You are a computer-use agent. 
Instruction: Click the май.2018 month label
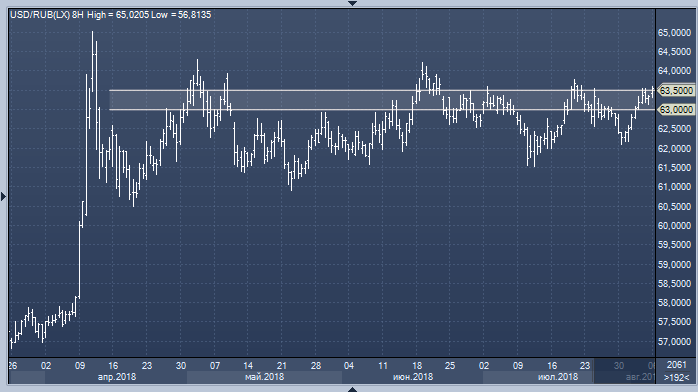click(x=264, y=377)
